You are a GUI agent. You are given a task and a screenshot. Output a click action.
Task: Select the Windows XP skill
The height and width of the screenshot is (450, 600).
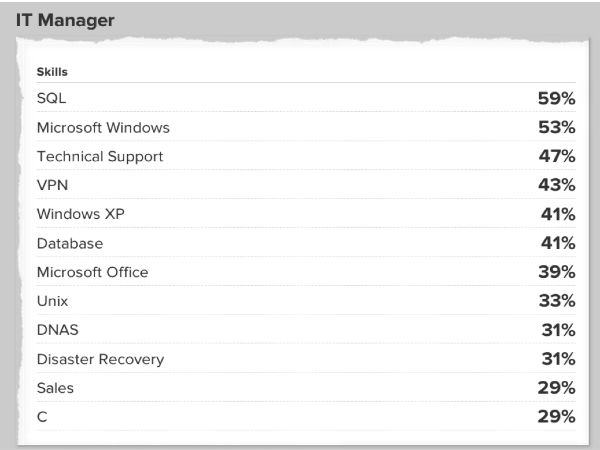coord(81,214)
